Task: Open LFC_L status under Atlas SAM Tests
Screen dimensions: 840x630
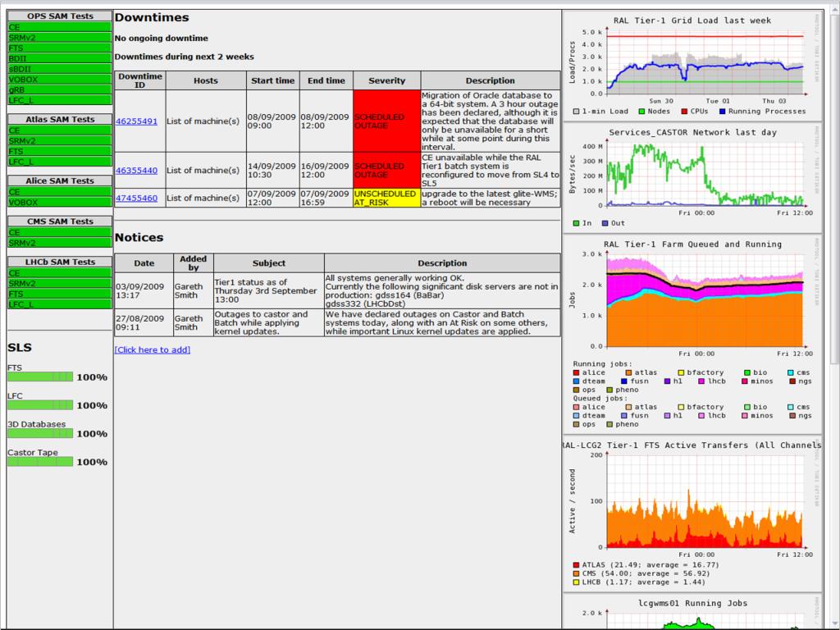Action: click(x=59, y=162)
